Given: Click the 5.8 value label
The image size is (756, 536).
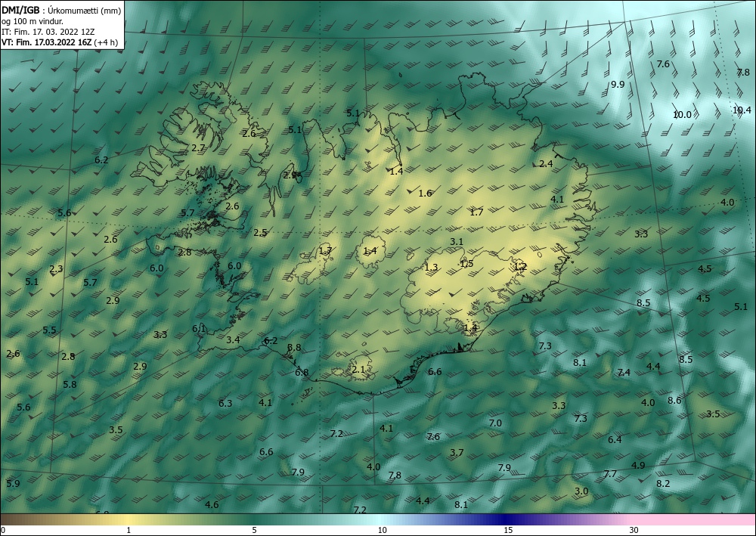Looking at the screenshot, I should [70, 385].
